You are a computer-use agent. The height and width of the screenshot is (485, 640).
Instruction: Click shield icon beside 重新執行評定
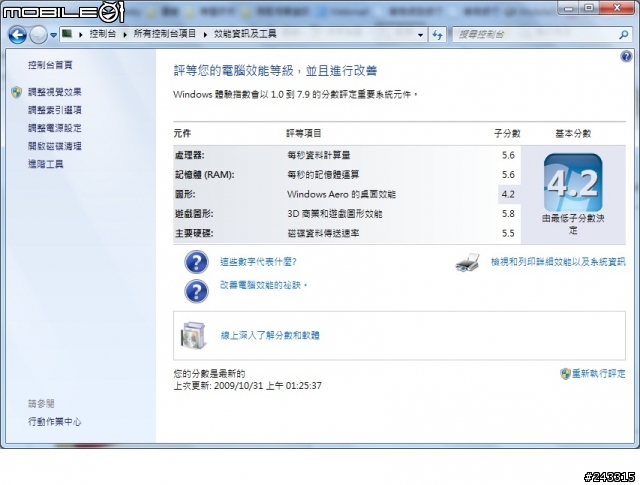point(565,374)
